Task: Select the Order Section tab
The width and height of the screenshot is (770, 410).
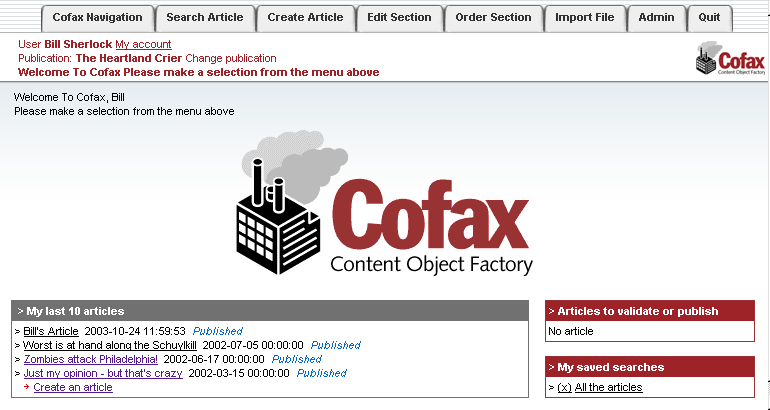Action: [494, 18]
